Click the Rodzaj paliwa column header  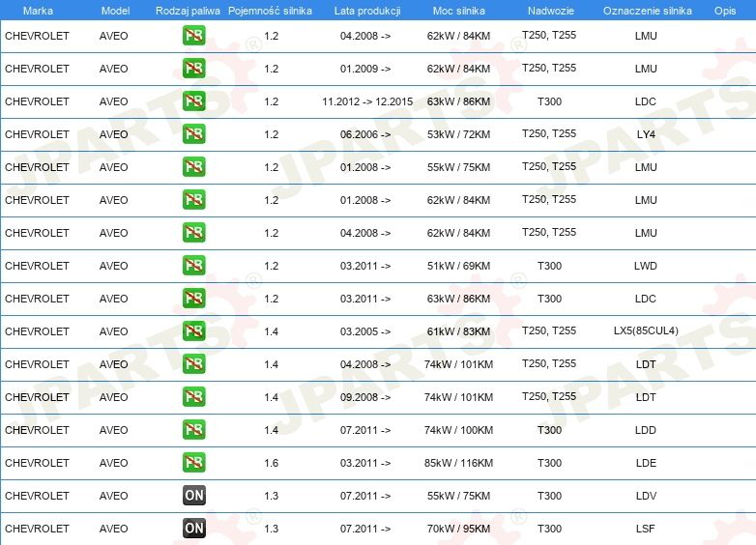tap(188, 10)
